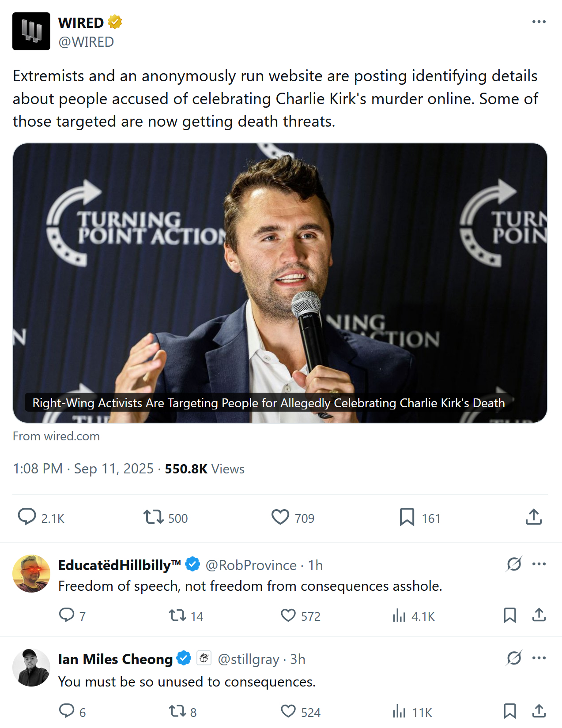The width and height of the screenshot is (562, 728).
Task: Click the affiliation badge next to Ian Miles Cheong
Action: click(x=204, y=658)
